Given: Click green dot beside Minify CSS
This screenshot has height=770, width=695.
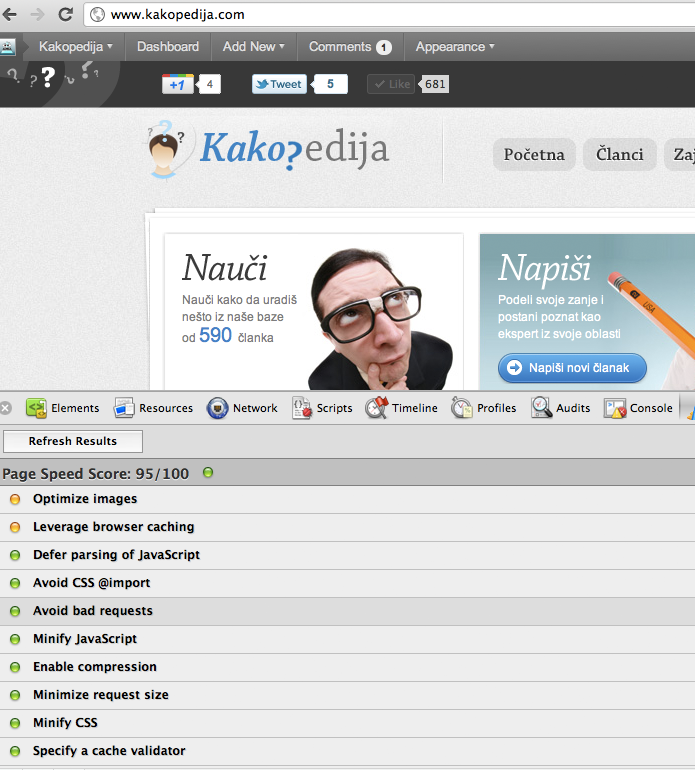Looking at the screenshot, I should [15, 723].
